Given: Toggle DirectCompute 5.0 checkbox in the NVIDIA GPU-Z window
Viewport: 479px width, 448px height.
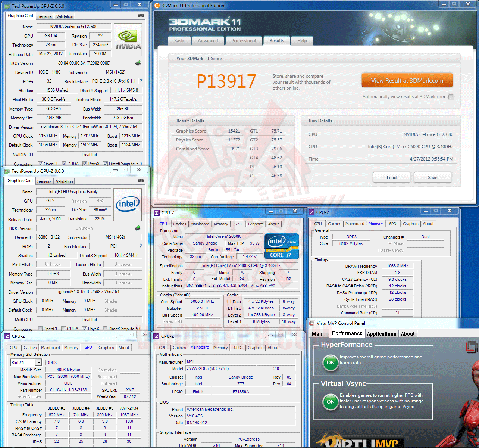Looking at the screenshot, I should (x=106, y=164).
